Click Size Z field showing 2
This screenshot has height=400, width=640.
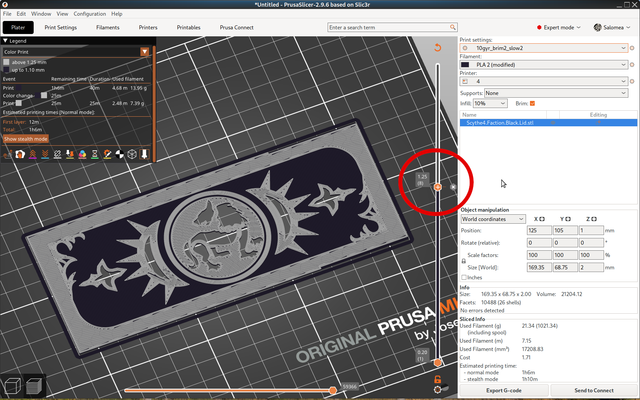click(591, 267)
